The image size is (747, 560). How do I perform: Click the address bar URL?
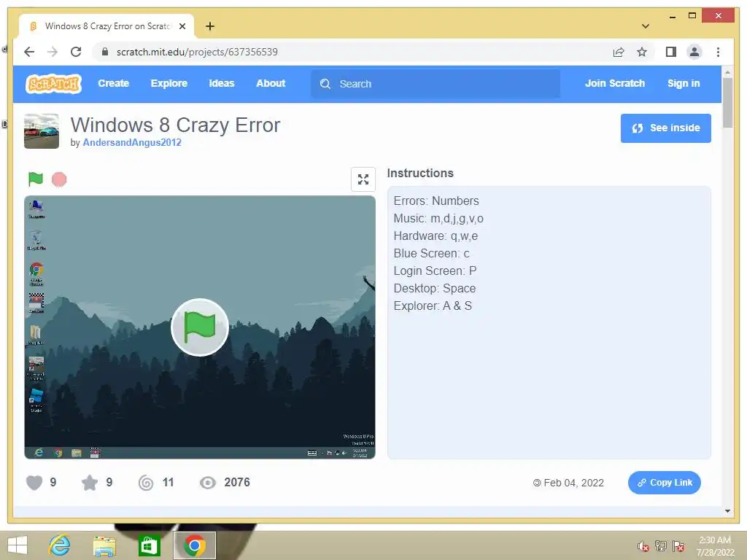197,52
